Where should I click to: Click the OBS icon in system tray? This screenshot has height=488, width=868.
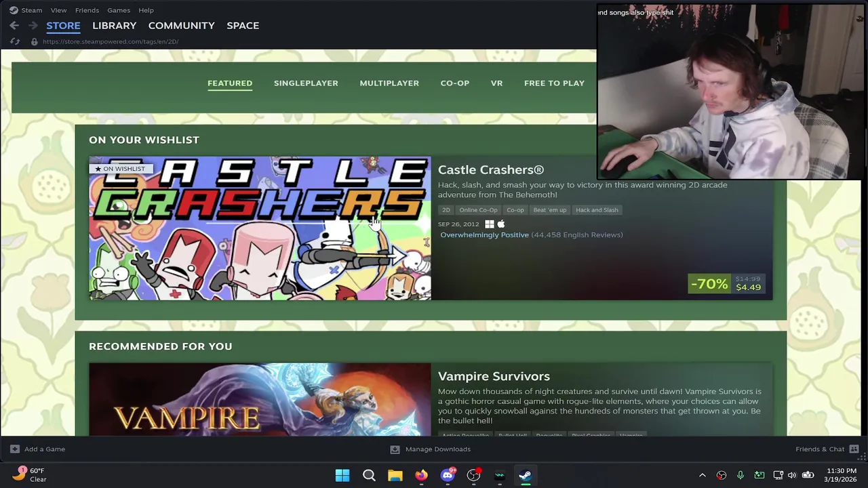tap(722, 475)
